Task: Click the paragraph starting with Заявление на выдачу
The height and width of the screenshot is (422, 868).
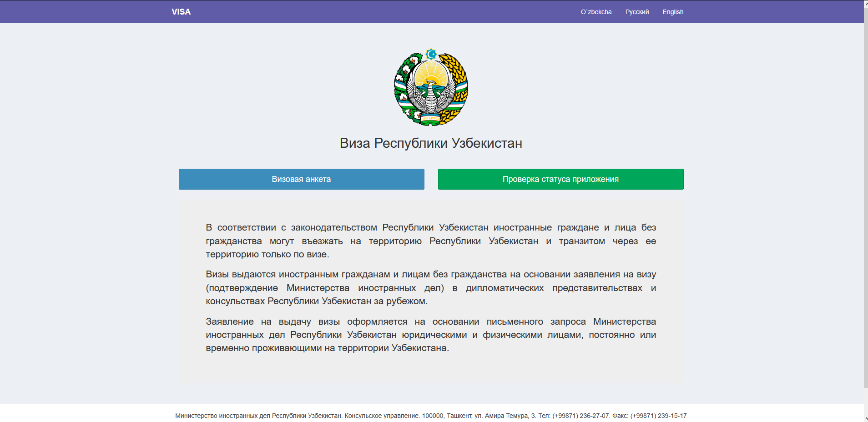Action: tap(431, 335)
